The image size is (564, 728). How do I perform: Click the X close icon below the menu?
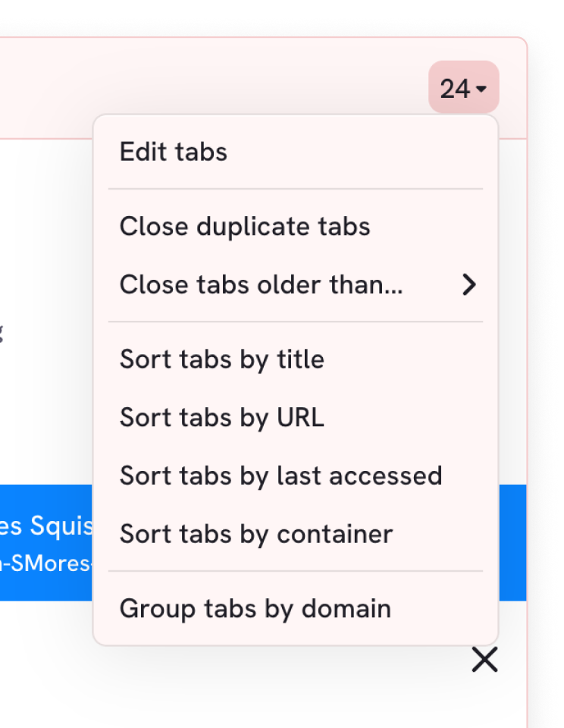tap(484, 661)
